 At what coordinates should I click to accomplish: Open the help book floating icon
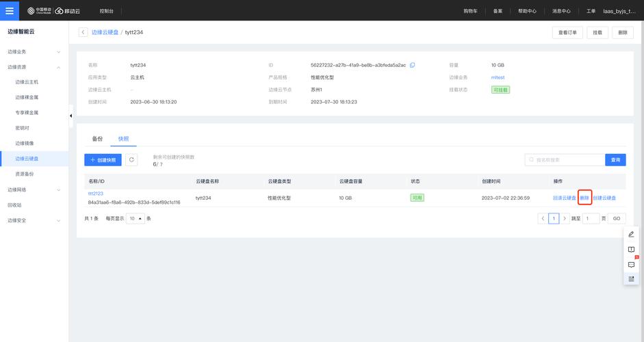631,250
